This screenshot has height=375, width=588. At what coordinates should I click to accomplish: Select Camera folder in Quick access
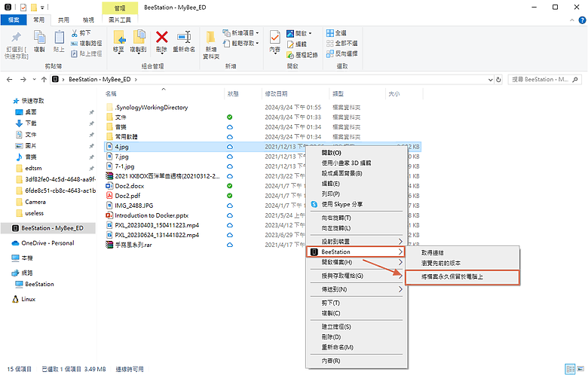[48, 202]
